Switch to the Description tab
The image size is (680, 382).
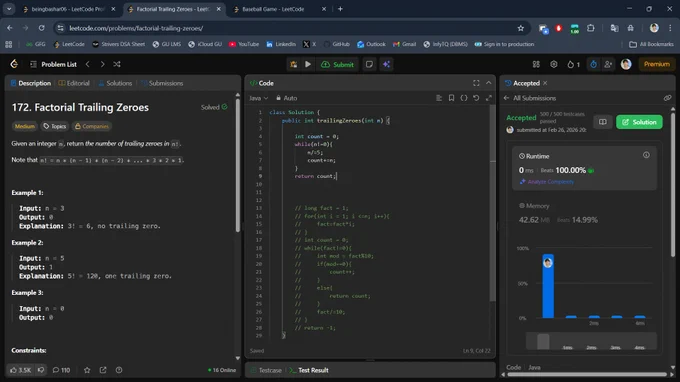click(x=31, y=83)
